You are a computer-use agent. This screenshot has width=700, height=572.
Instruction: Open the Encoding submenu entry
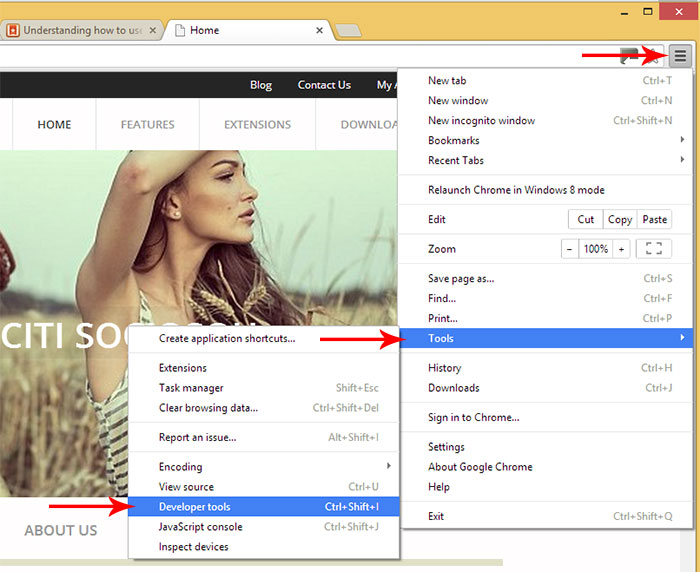264,467
